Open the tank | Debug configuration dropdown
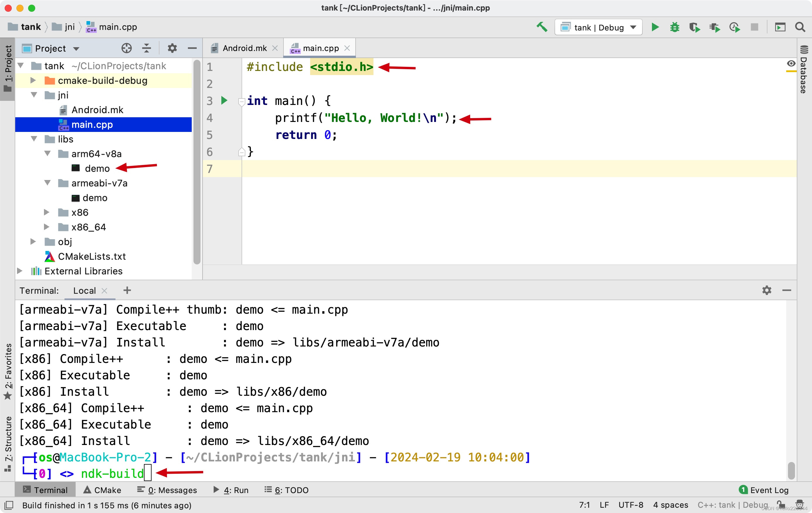The image size is (812, 513). pyautogui.click(x=598, y=27)
